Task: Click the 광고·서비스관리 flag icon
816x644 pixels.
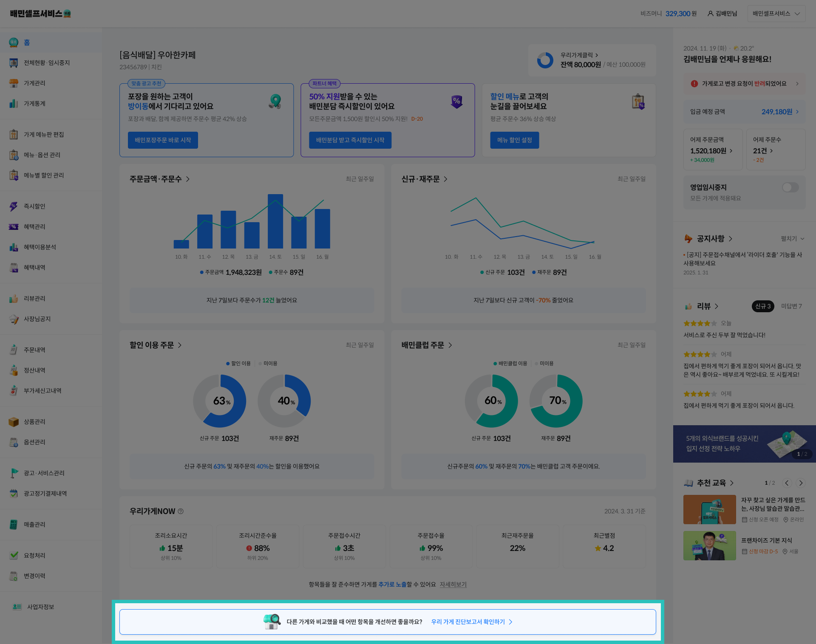Action: tap(14, 473)
